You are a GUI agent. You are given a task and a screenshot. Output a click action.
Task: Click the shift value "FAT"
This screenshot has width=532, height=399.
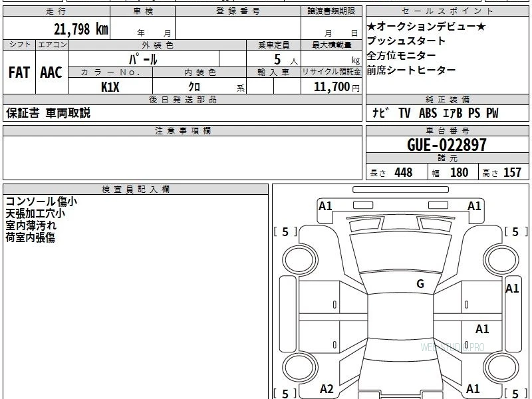point(19,72)
